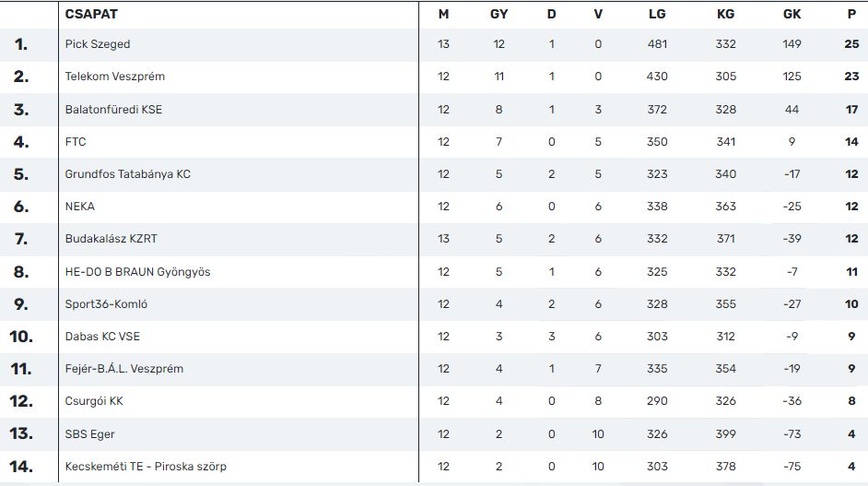The image size is (868, 486).
Task: Open HE-DO B BRAUN Gyöngyös entry
Action: (x=138, y=271)
